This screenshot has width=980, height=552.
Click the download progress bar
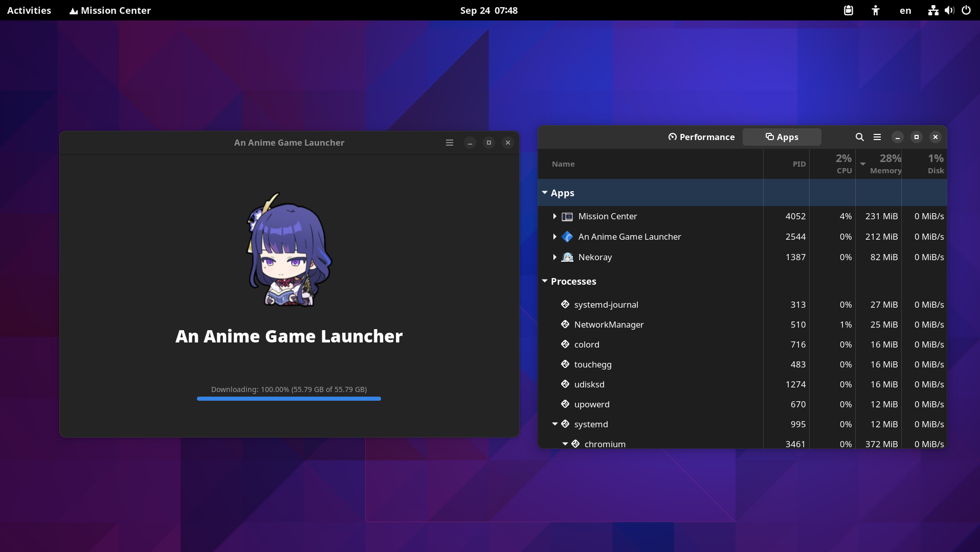[x=288, y=399]
